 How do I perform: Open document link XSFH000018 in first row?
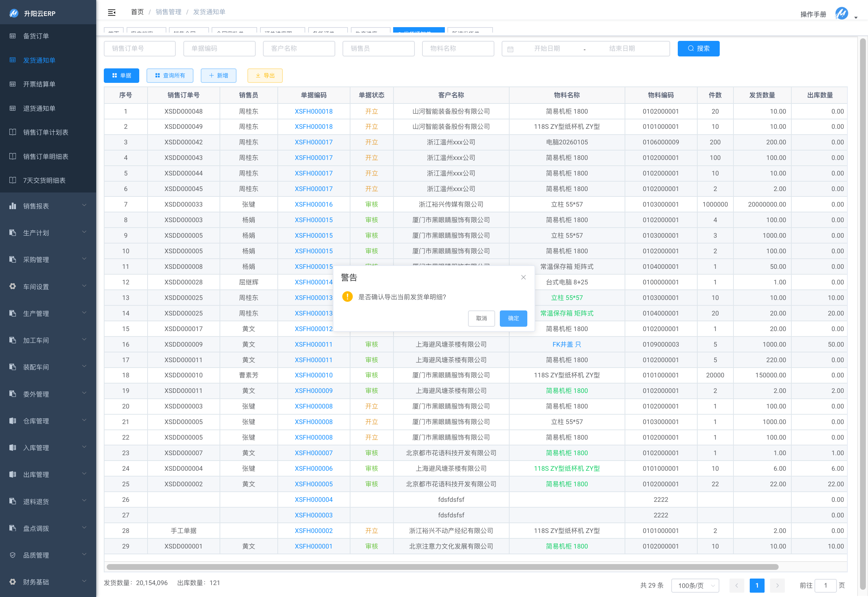[313, 111]
